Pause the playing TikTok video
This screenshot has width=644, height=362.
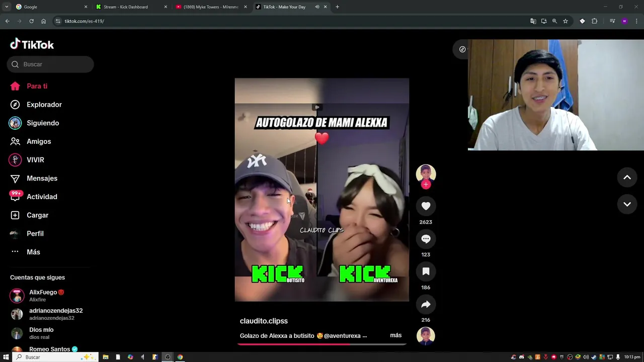(x=321, y=190)
